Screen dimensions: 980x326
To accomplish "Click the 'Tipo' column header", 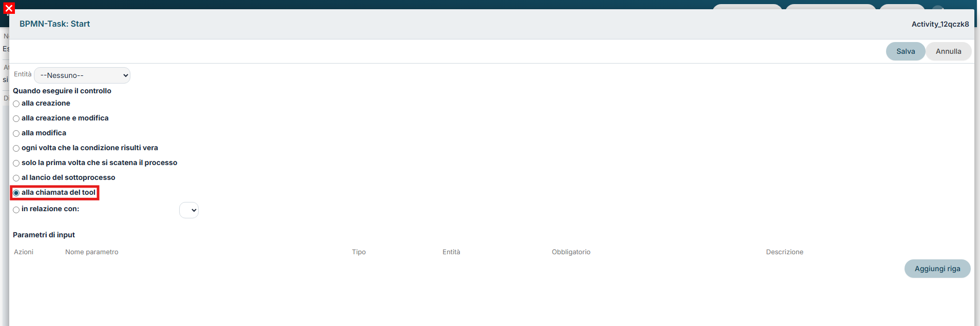I will [x=359, y=252].
